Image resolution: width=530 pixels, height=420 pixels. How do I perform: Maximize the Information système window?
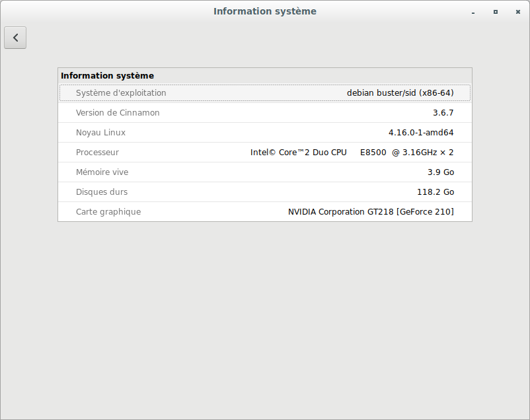pyautogui.click(x=495, y=12)
